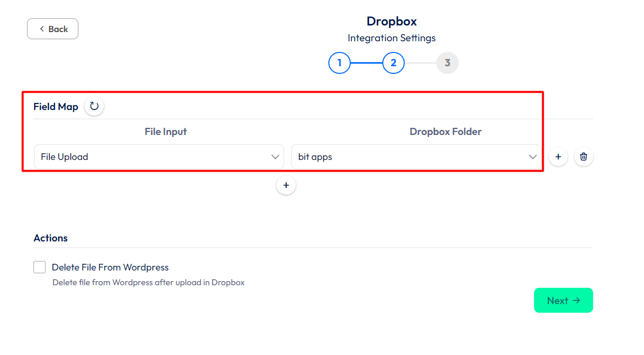Delete the field map row with trash icon

[x=583, y=157]
